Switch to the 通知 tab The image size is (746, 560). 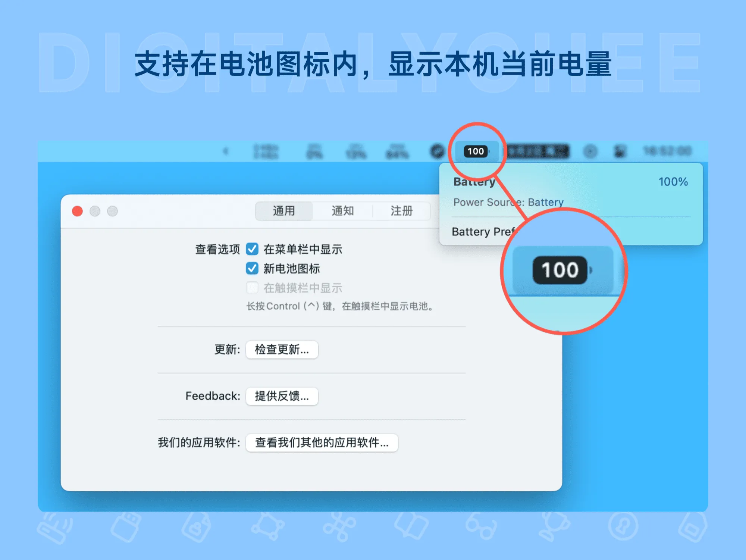coord(343,211)
